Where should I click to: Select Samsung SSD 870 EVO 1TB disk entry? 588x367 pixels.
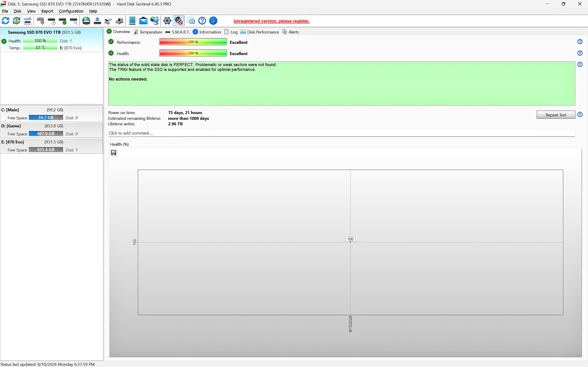pos(52,40)
